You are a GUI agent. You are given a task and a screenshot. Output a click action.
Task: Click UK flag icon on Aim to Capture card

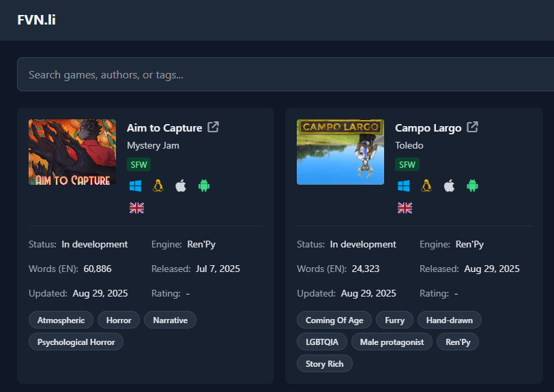pyautogui.click(x=136, y=208)
